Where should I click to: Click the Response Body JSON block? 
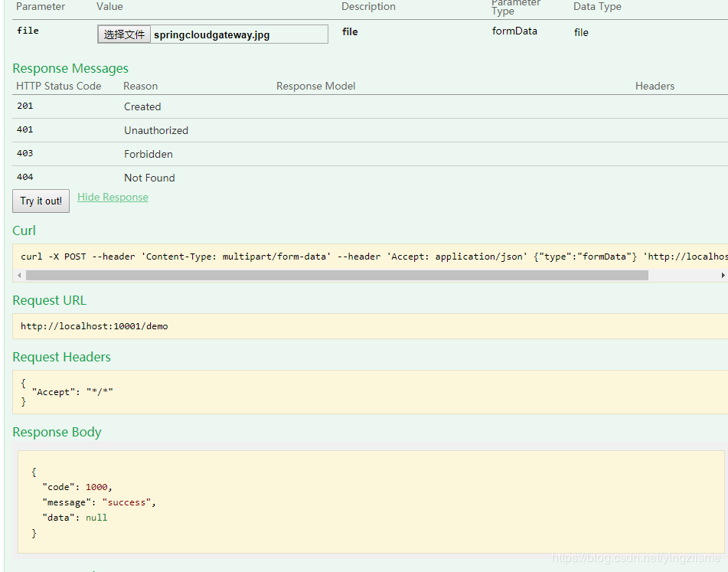click(x=371, y=502)
